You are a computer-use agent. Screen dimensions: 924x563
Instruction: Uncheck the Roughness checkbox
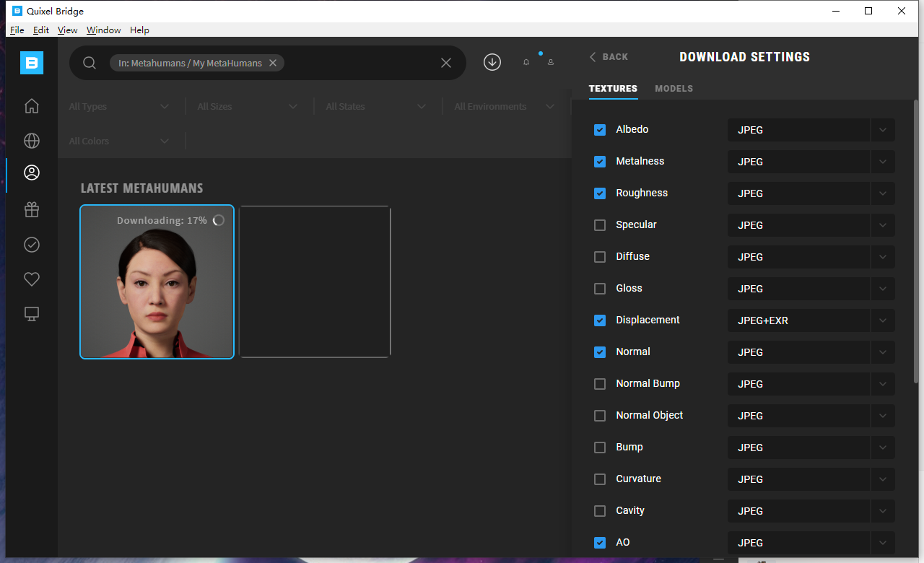(600, 193)
